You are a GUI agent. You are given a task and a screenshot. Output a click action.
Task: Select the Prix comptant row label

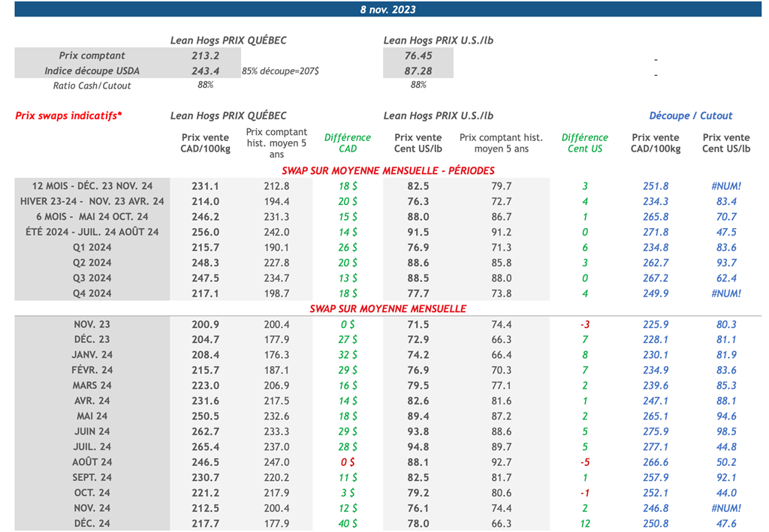click(92, 56)
